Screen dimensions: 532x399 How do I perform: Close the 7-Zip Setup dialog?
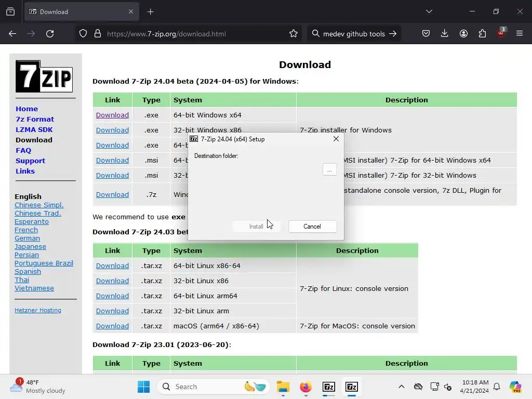(336, 139)
